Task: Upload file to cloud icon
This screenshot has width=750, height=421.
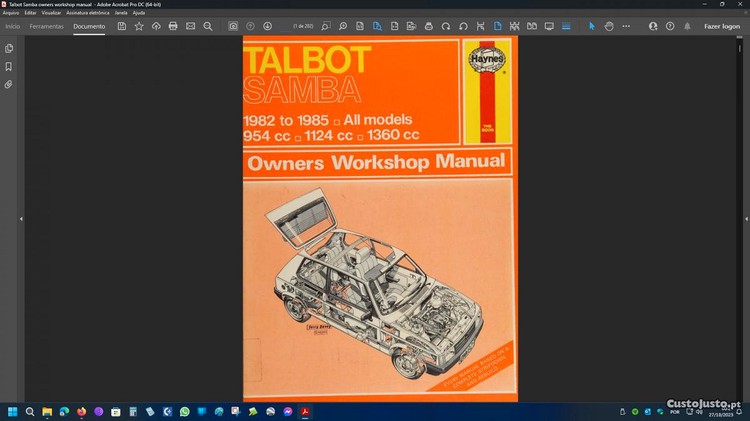Action: coord(156,26)
